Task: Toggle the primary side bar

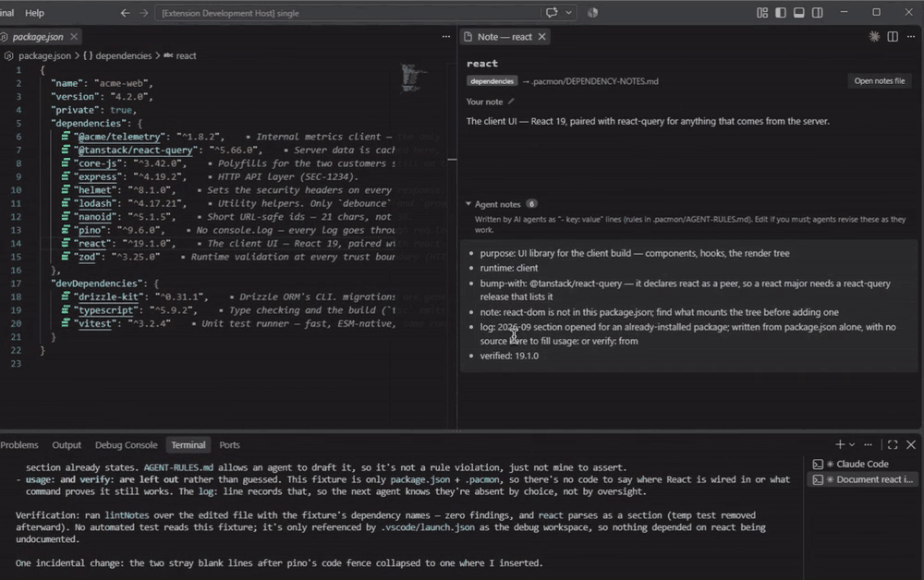Action: coord(780,12)
